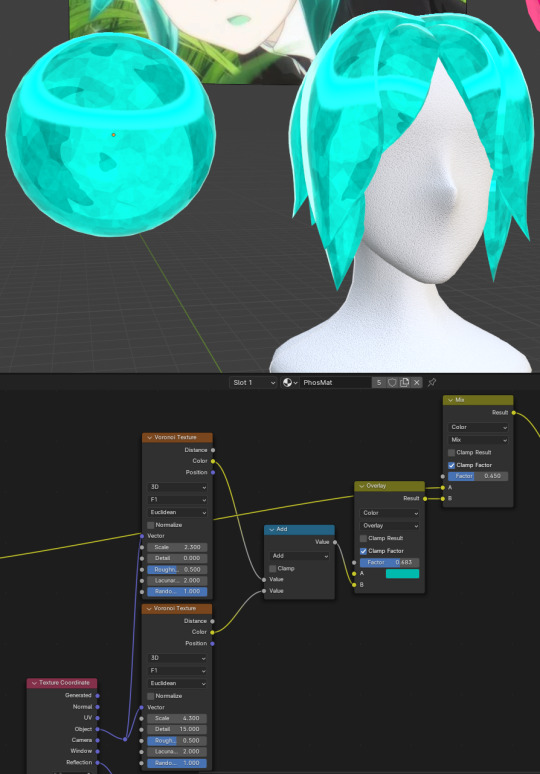Viewport: 540px width, 774px height.
Task: Click the Object output socket on Texture Coordinate
Action: click(97, 729)
